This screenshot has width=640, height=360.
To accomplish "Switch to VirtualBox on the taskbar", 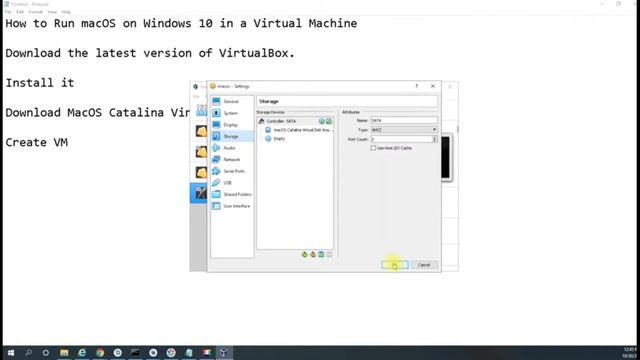I will [224, 353].
